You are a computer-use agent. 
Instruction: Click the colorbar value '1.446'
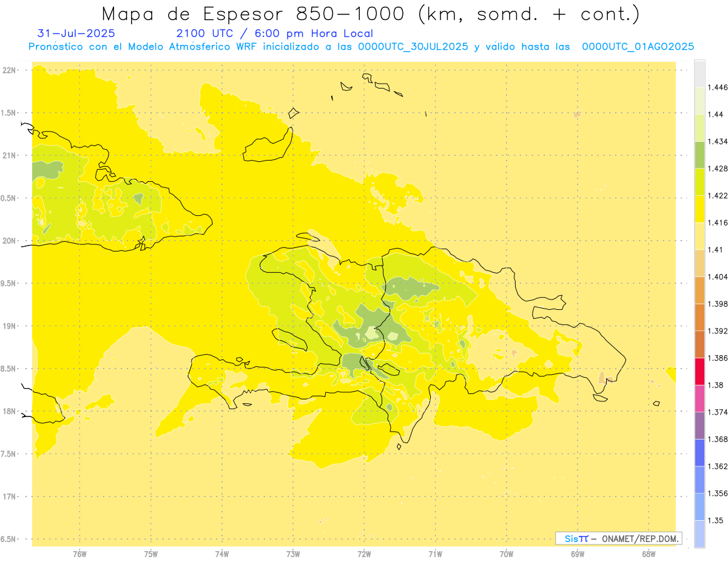[718, 87]
